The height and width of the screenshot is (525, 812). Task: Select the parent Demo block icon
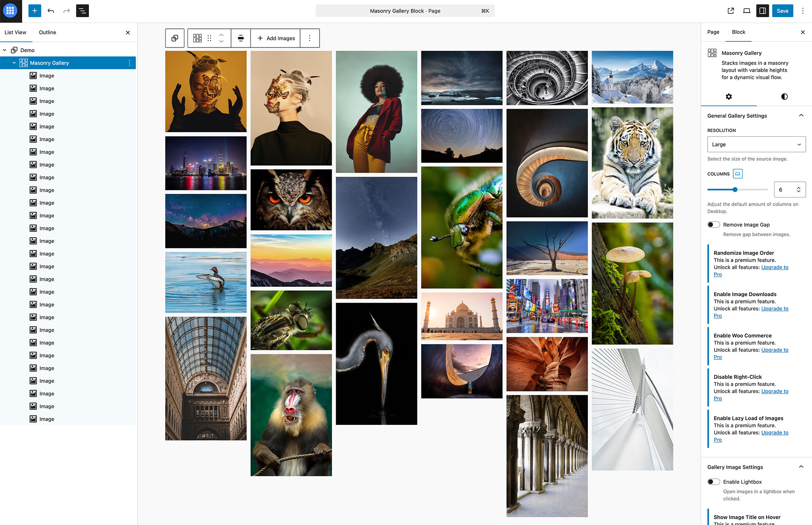pyautogui.click(x=175, y=38)
